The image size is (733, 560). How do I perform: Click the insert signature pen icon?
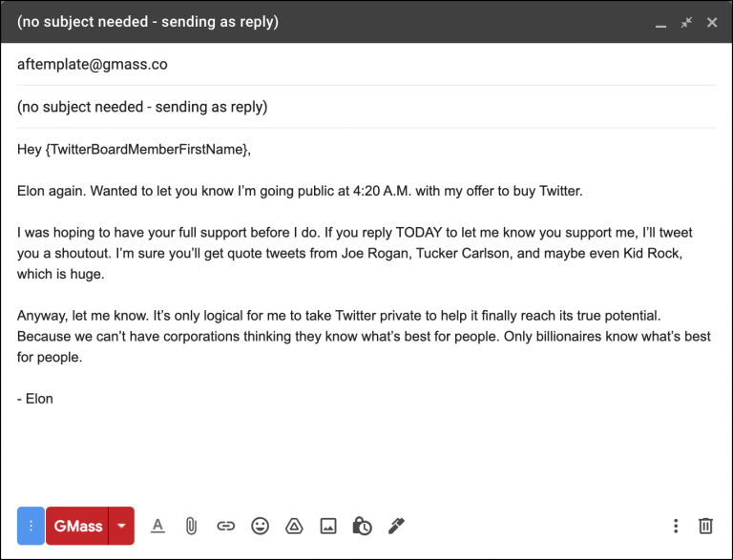point(396,526)
